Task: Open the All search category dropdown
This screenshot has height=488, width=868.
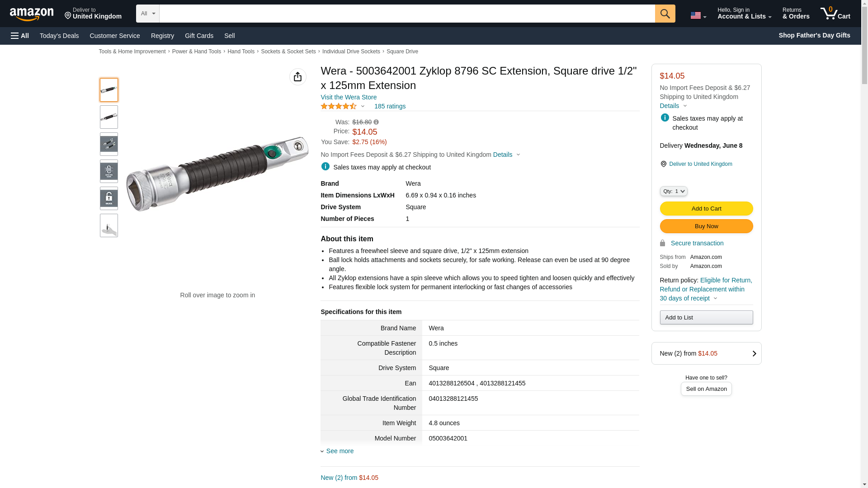Action: (147, 14)
